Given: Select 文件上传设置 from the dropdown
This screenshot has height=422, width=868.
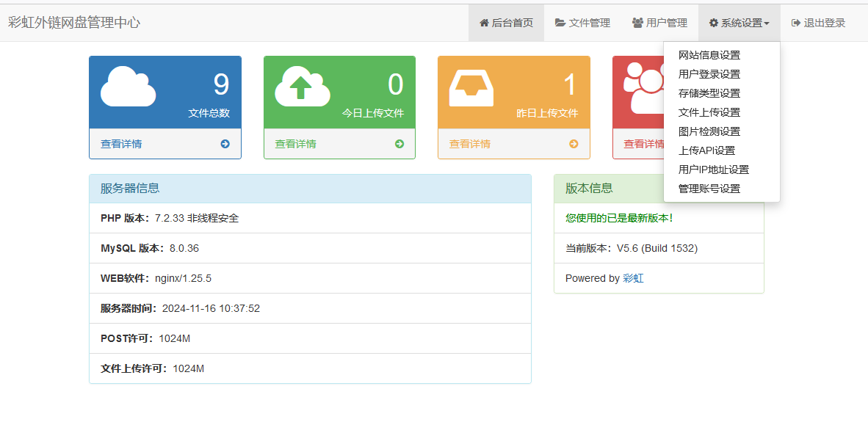Looking at the screenshot, I should click(721, 112).
